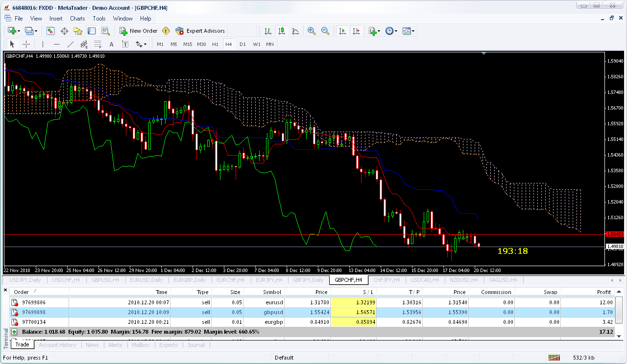Select the Text tool

tap(111, 44)
